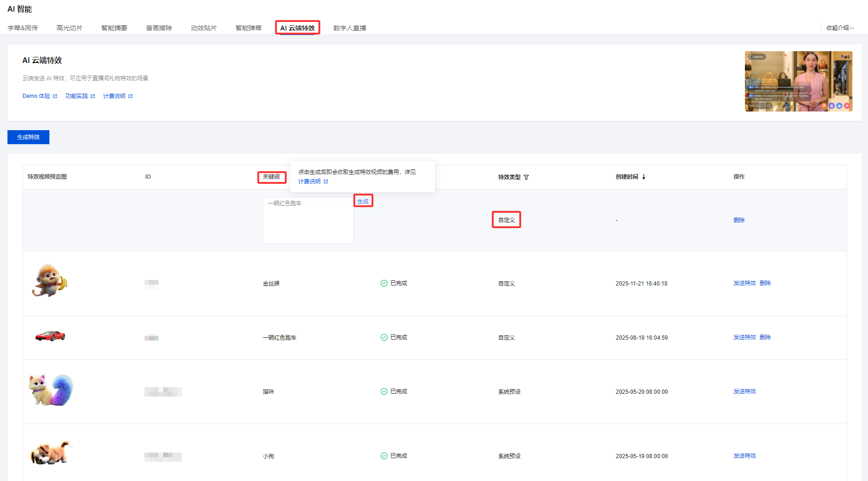Select the 智能摘要 tab
The image size is (868, 481).
pos(114,28)
